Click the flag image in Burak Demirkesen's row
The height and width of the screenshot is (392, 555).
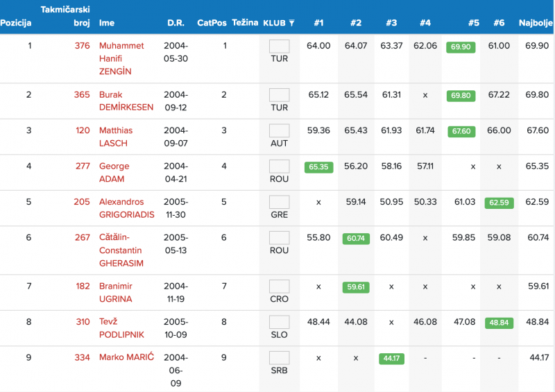(x=279, y=95)
